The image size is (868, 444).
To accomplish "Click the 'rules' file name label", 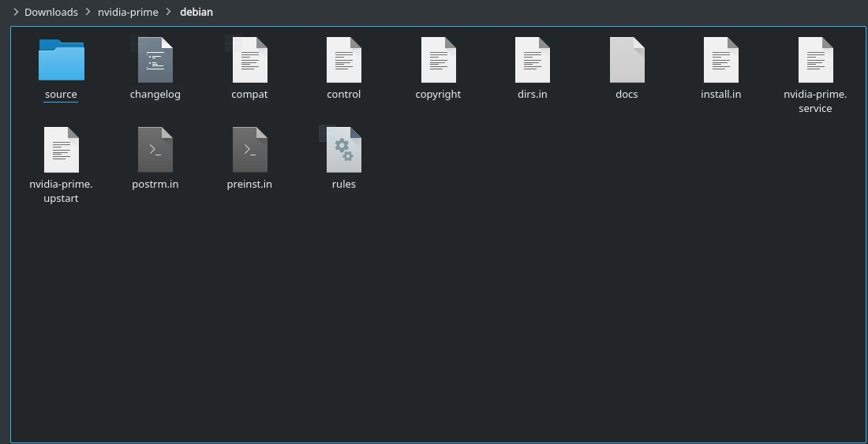I will pyautogui.click(x=344, y=184).
